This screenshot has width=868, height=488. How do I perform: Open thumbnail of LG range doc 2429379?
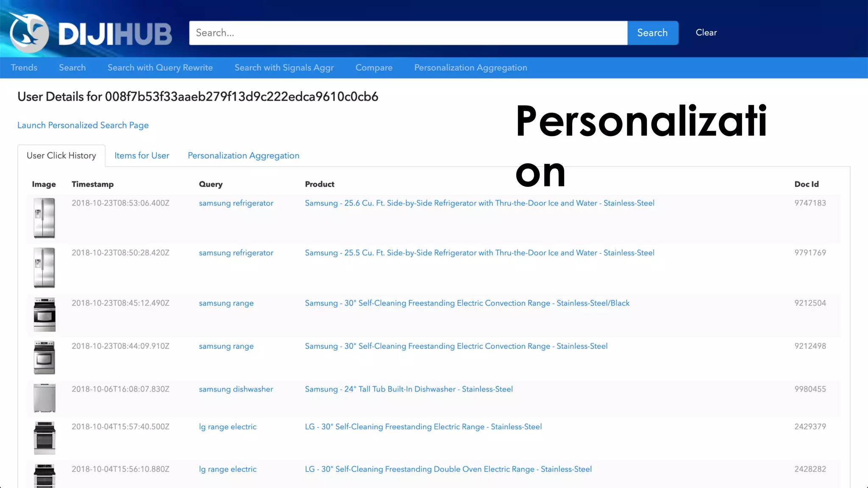[45, 438]
